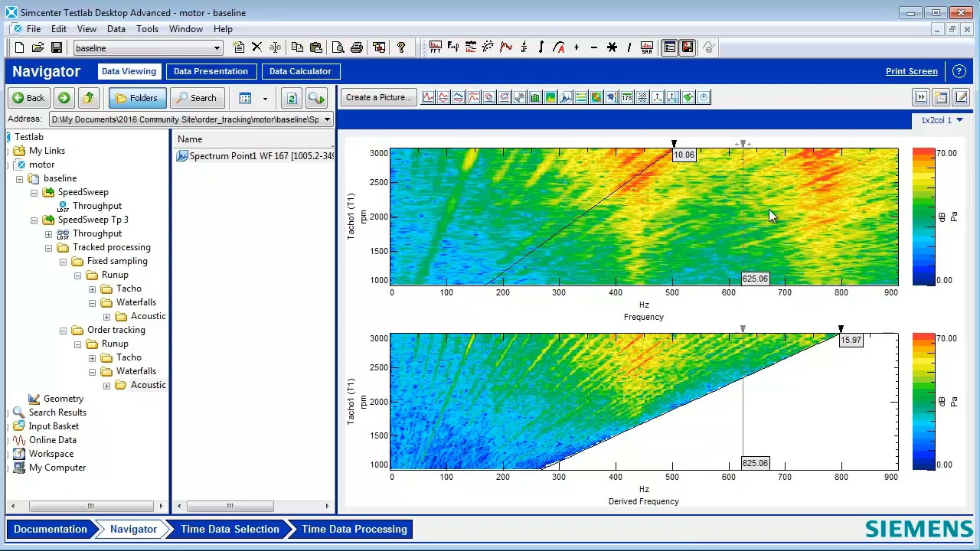Expand Tacho under Order tracking Runup
The width and height of the screenshot is (980, 551).
click(92, 357)
